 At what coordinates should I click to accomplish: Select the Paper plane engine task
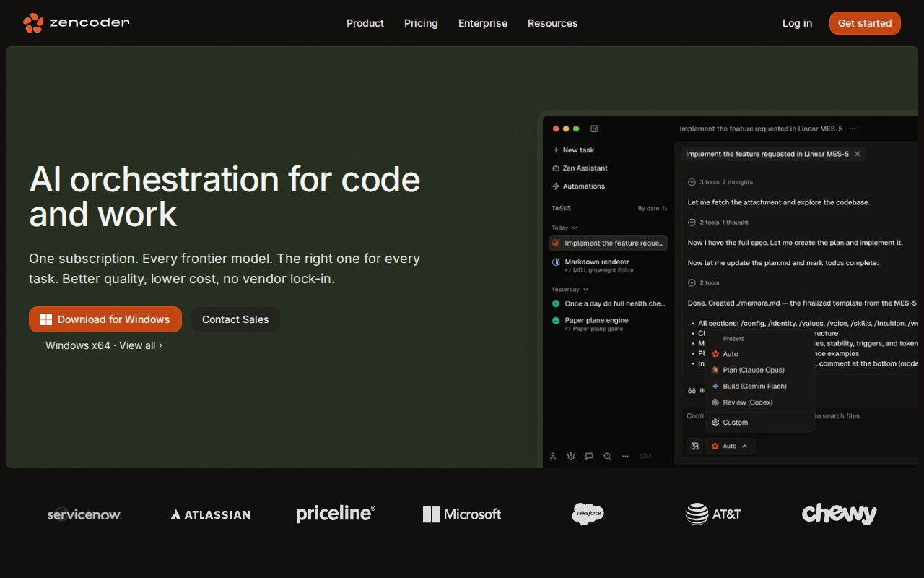click(x=609, y=324)
